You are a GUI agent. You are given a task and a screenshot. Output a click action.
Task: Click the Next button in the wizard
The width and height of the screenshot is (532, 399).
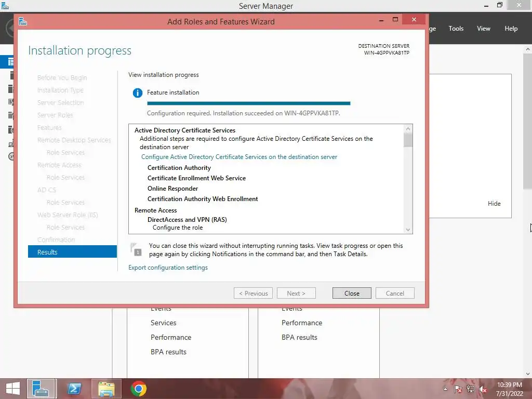pyautogui.click(x=296, y=293)
